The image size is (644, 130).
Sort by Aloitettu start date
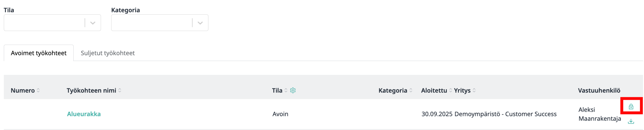[450, 90]
